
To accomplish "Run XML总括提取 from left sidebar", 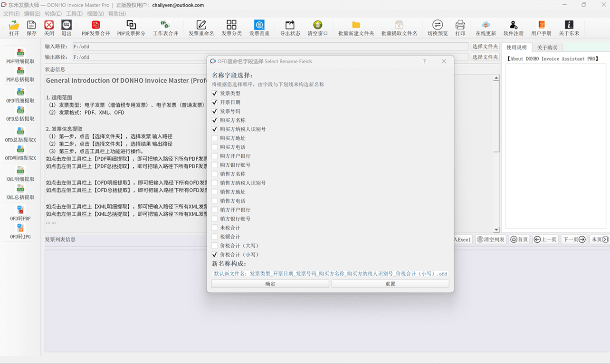I will (20, 192).
